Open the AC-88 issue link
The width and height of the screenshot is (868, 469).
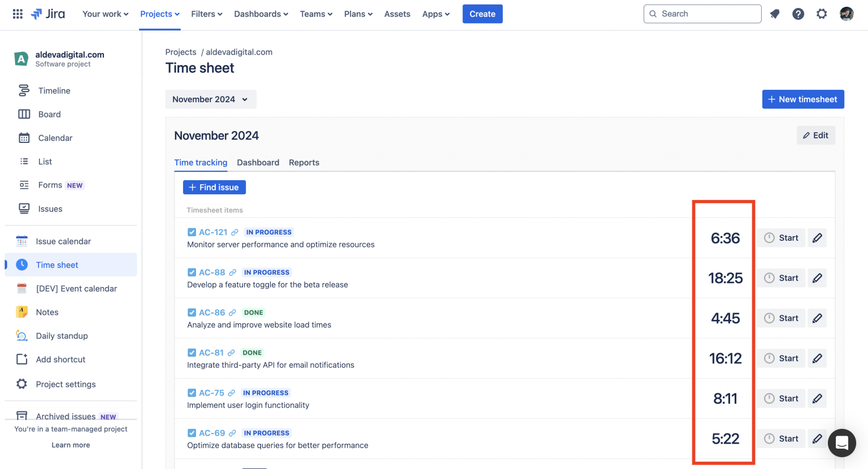click(212, 272)
